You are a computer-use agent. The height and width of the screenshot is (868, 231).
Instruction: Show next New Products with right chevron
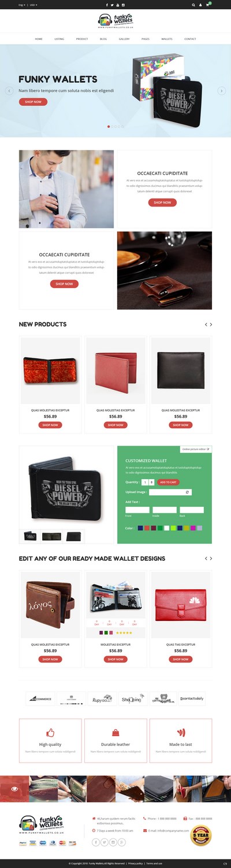click(211, 325)
